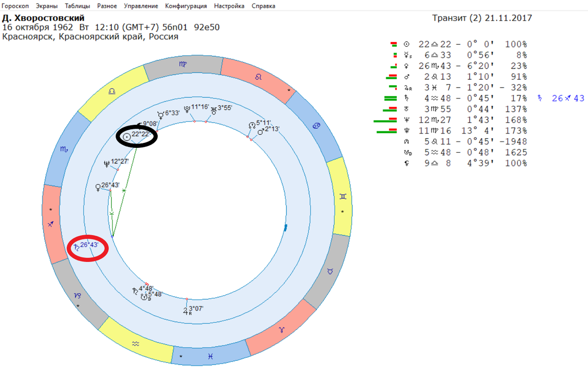Open the Справка menu
The width and height of the screenshot is (588, 376).
(263, 6)
